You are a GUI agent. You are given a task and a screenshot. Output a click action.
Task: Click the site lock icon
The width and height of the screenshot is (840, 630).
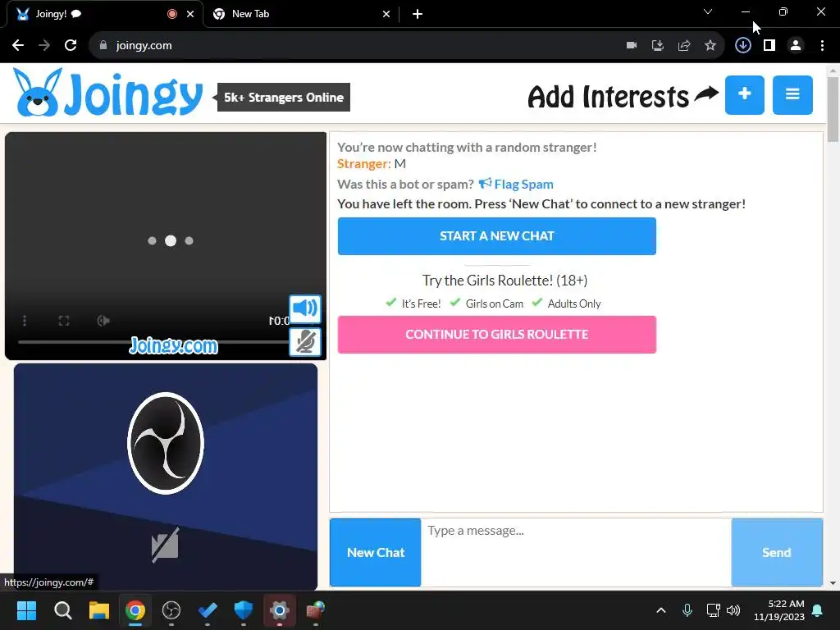(103, 46)
